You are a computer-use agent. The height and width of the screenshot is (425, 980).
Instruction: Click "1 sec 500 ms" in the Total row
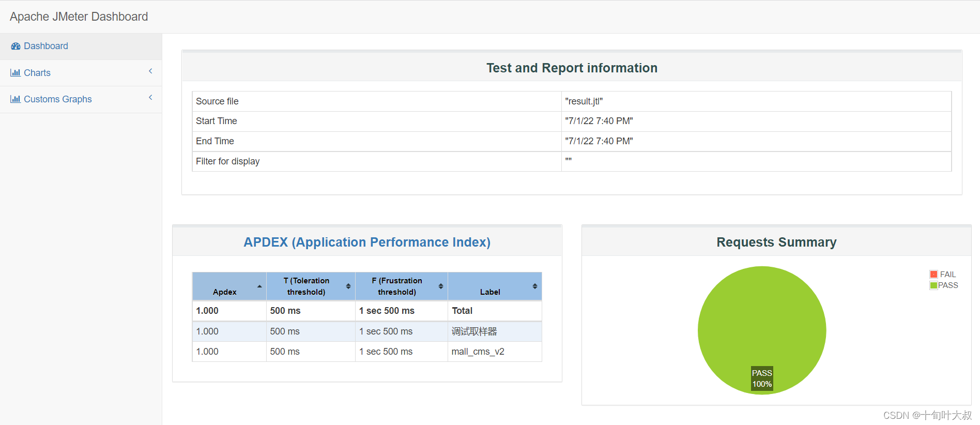pyautogui.click(x=387, y=311)
